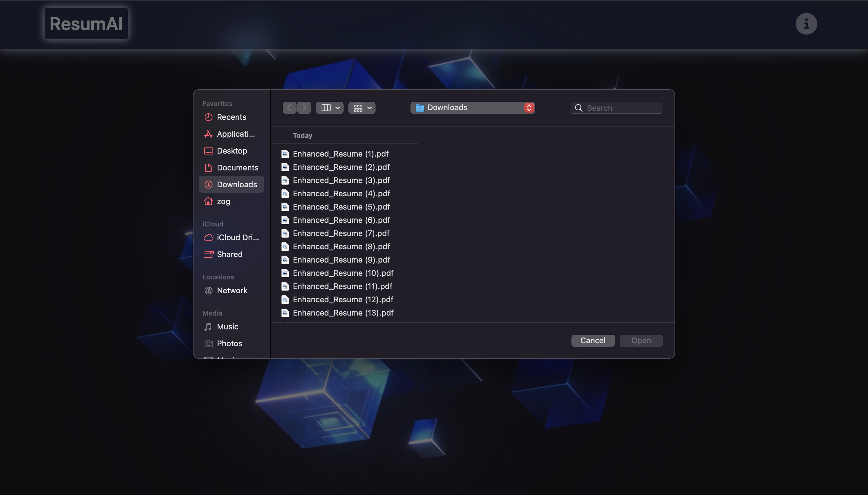Screen dimensions: 868x495
Task: Click the info icon in header
Action: click(806, 24)
